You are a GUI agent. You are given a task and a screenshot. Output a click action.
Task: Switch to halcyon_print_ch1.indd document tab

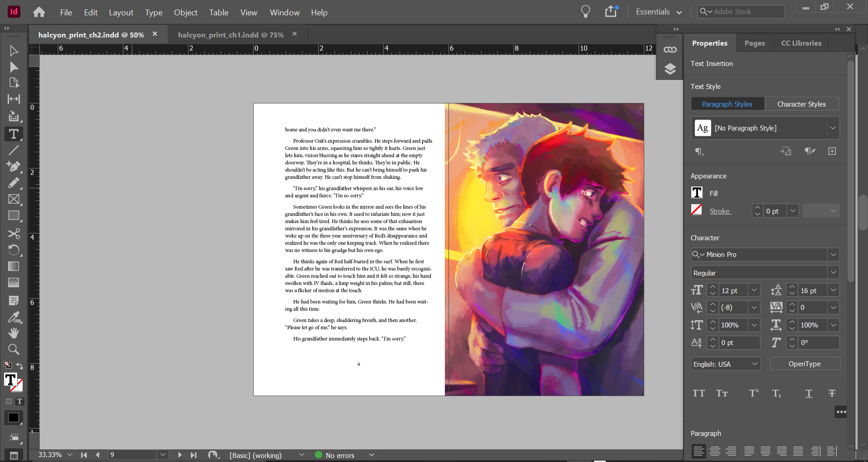point(231,35)
